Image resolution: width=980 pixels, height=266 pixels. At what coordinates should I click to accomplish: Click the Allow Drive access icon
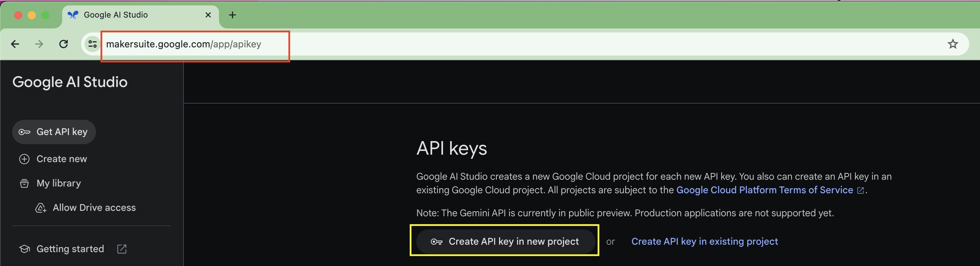(41, 208)
